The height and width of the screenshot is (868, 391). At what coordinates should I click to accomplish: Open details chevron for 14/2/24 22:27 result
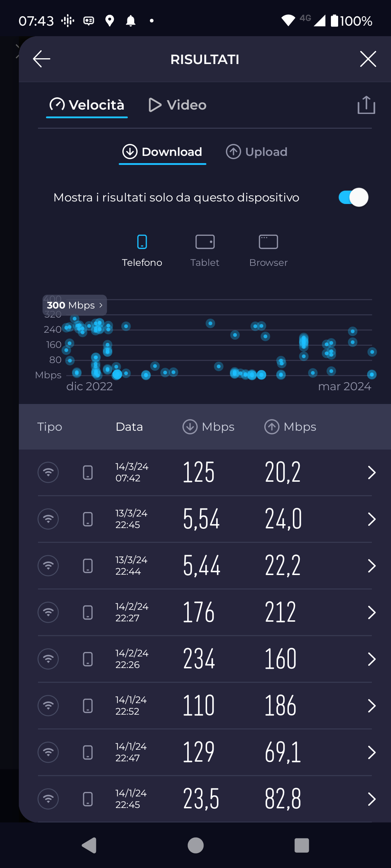pyautogui.click(x=371, y=612)
